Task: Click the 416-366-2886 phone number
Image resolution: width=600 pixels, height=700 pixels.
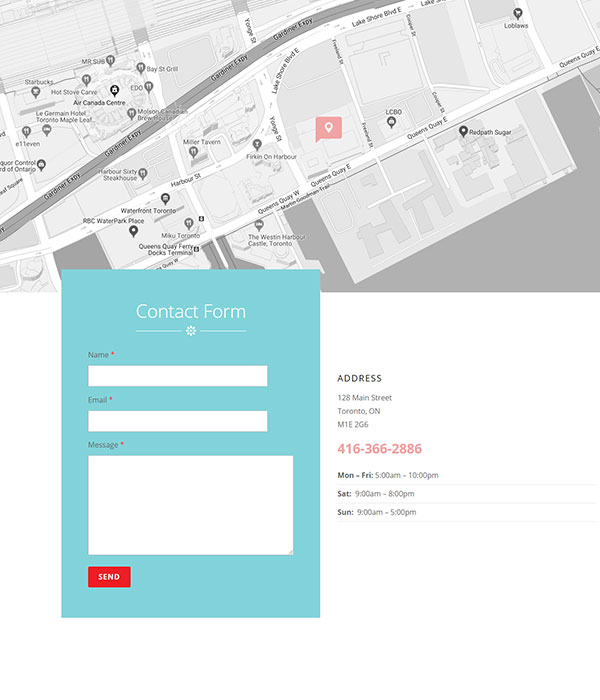Action: [x=379, y=449]
